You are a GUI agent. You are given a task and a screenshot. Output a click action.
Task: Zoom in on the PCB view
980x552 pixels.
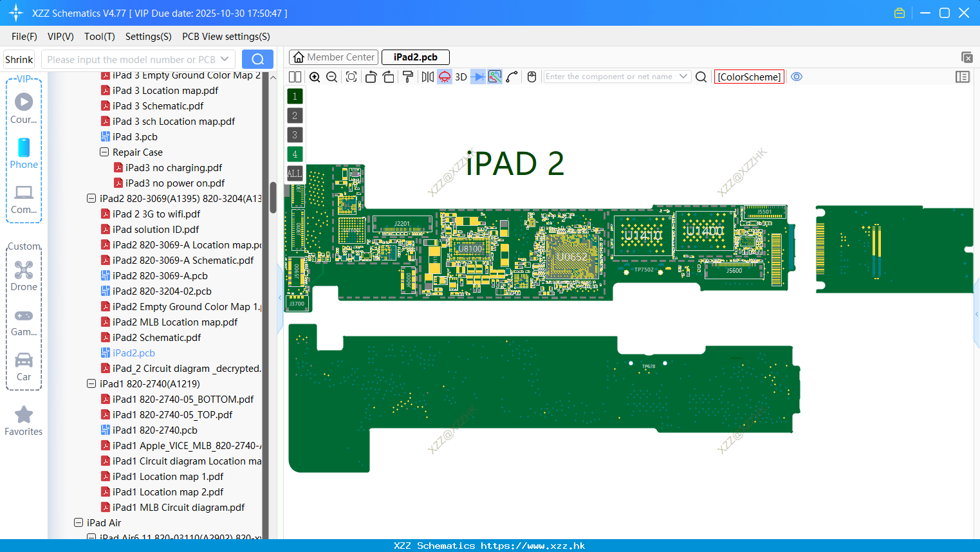[x=315, y=77]
